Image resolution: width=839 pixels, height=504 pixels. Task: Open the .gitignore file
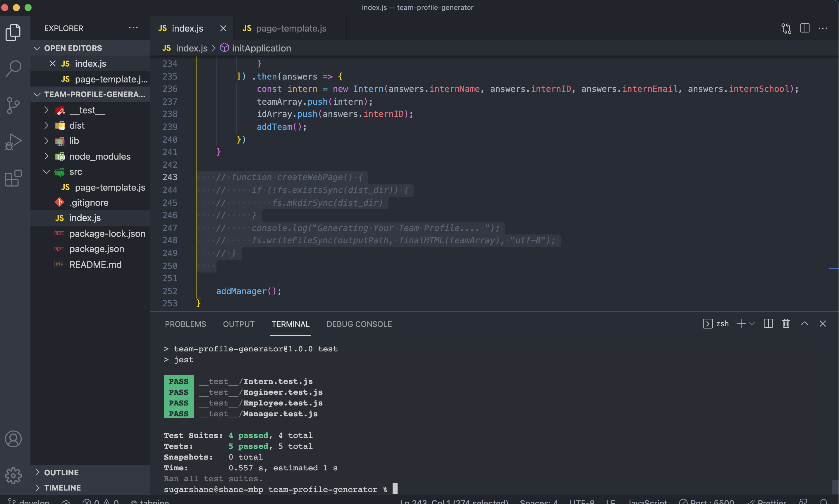(90, 203)
